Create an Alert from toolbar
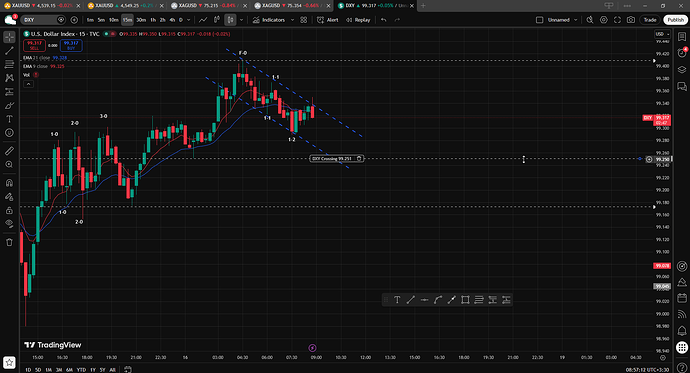Screen dimensions: 690x373 tap(328, 20)
